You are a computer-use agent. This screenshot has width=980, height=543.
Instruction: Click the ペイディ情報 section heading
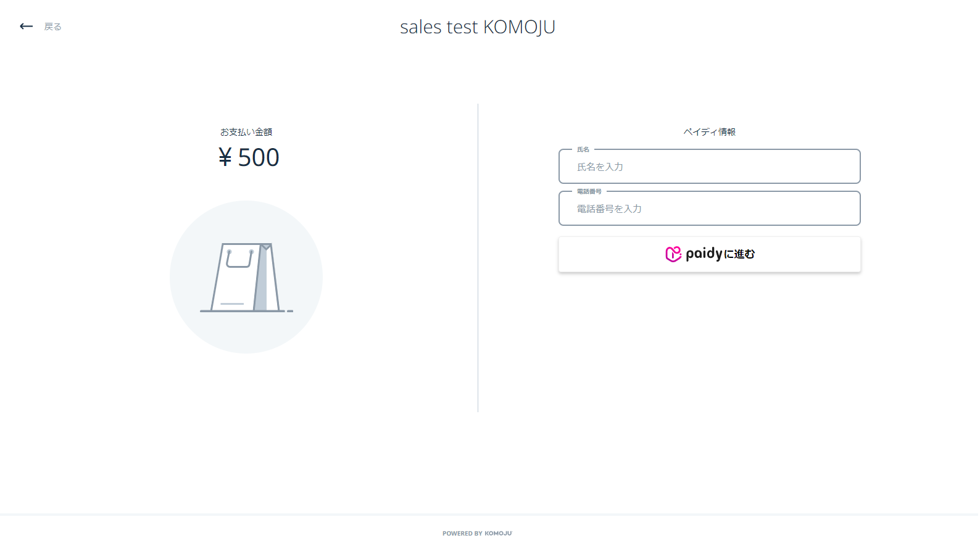709,132
